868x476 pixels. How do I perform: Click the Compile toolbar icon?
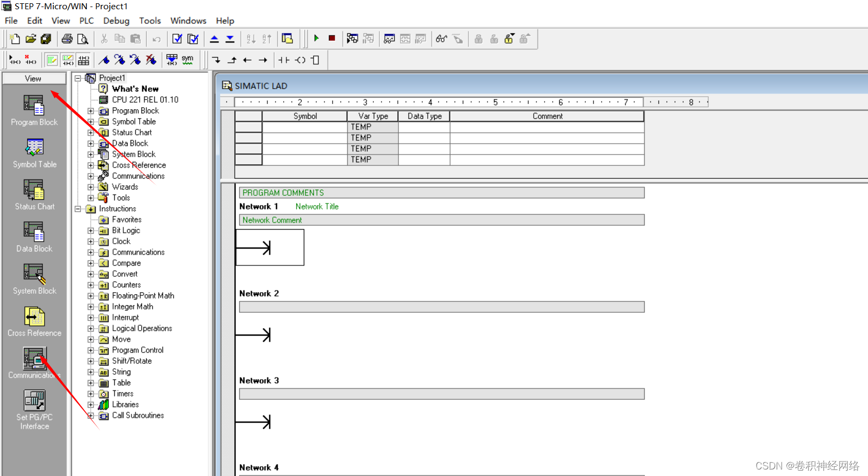[177, 39]
